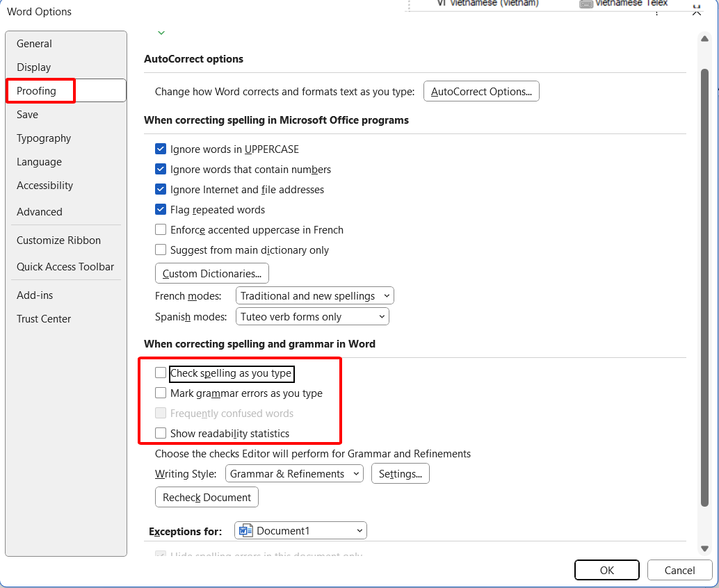Click the scrollbar down arrow
This screenshot has height=588, width=719.
point(705,548)
